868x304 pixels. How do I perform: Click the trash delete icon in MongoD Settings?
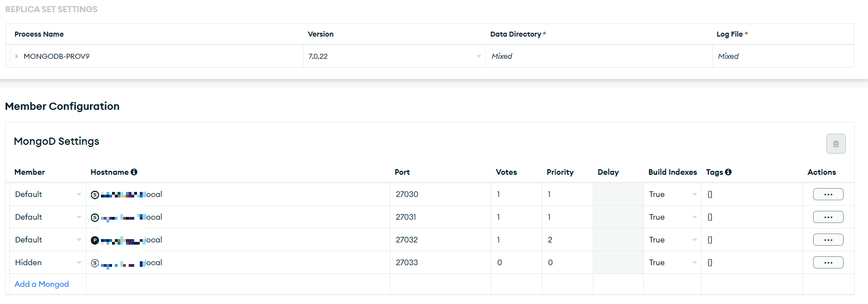pos(836,144)
